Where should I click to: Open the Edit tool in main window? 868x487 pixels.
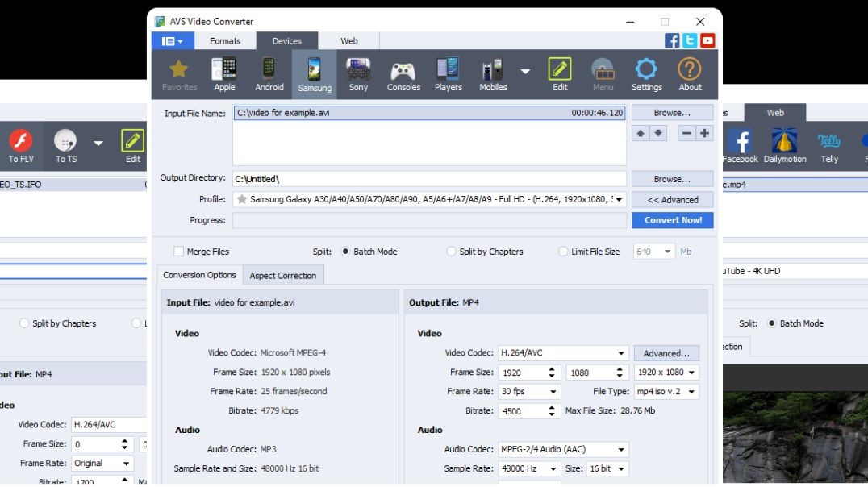(x=560, y=75)
